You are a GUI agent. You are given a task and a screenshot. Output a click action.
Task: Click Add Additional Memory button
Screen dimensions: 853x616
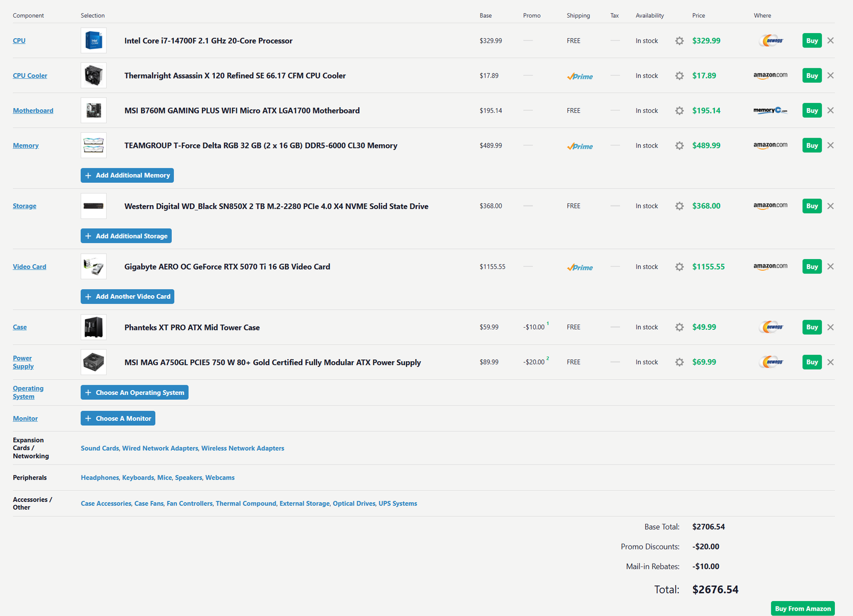[127, 175]
